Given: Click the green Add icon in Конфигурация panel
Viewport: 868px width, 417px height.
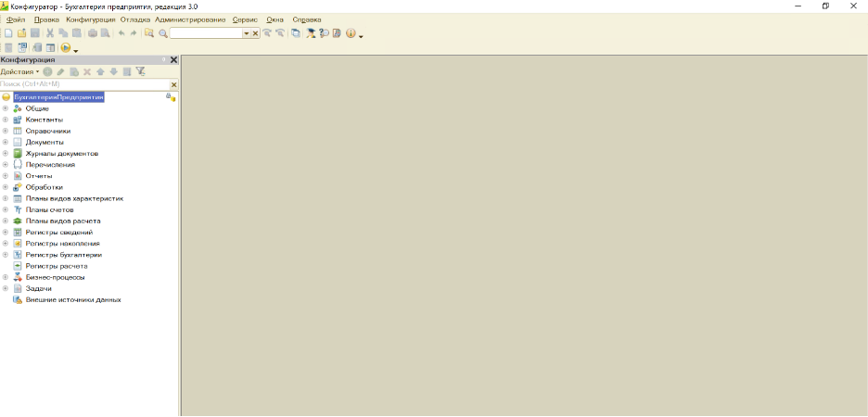Looking at the screenshot, I should [x=47, y=71].
